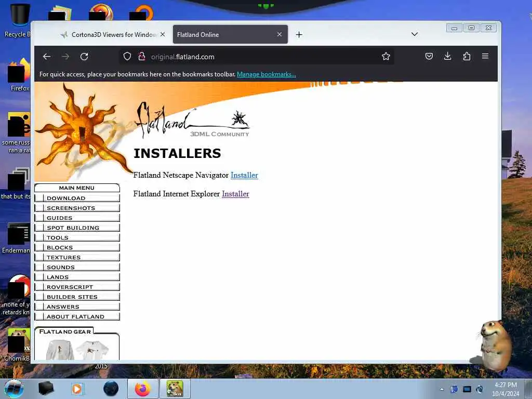Click the Flatland Gear shirts thumbnail
This screenshot has height=399, width=532.
pyautogui.click(x=77, y=350)
